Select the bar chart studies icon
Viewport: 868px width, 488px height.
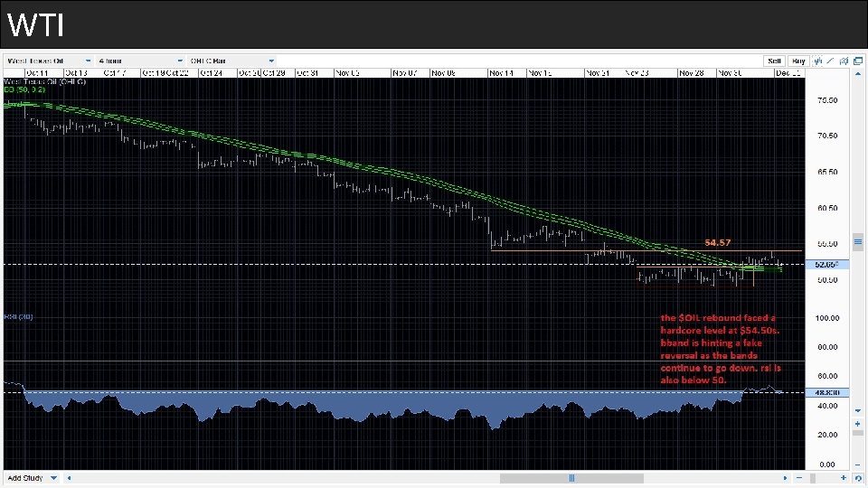coord(817,61)
